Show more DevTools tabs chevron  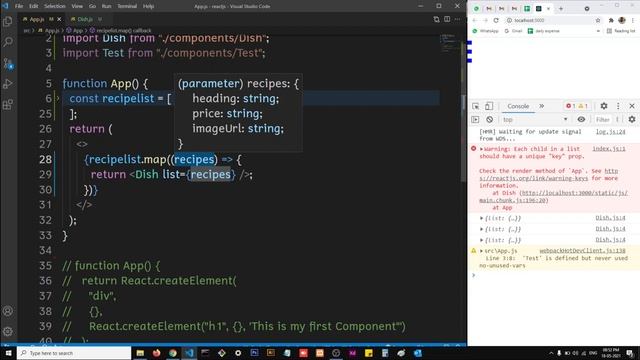(542, 106)
